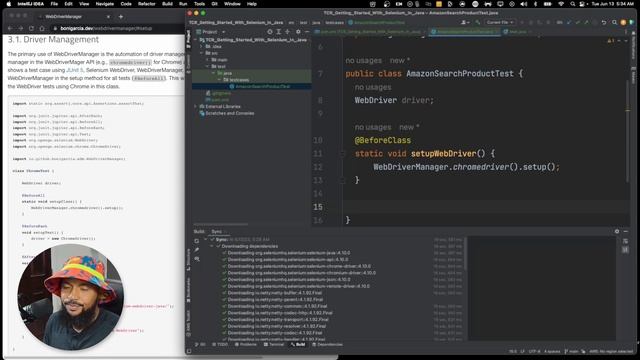
Task: Click the main git branch widget
Action: [x=571, y=351]
